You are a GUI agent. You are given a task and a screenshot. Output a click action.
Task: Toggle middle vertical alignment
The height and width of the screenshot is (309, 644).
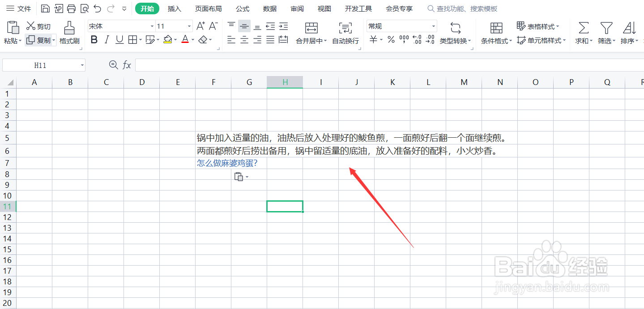tap(244, 26)
